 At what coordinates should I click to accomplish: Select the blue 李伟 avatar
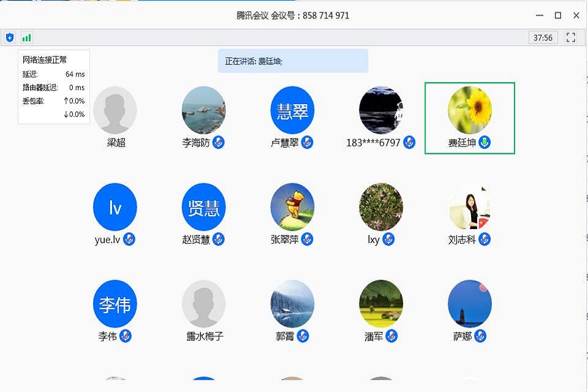[115, 304]
